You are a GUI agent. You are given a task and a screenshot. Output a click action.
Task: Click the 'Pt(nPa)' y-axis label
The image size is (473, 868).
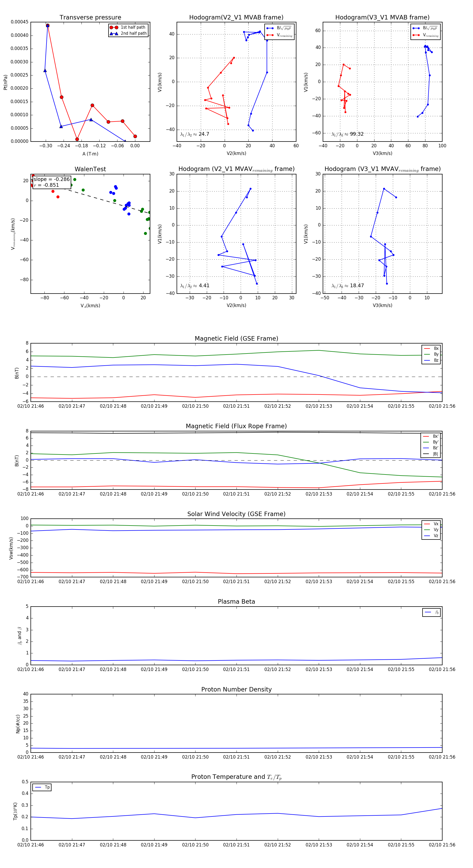click(5, 82)
